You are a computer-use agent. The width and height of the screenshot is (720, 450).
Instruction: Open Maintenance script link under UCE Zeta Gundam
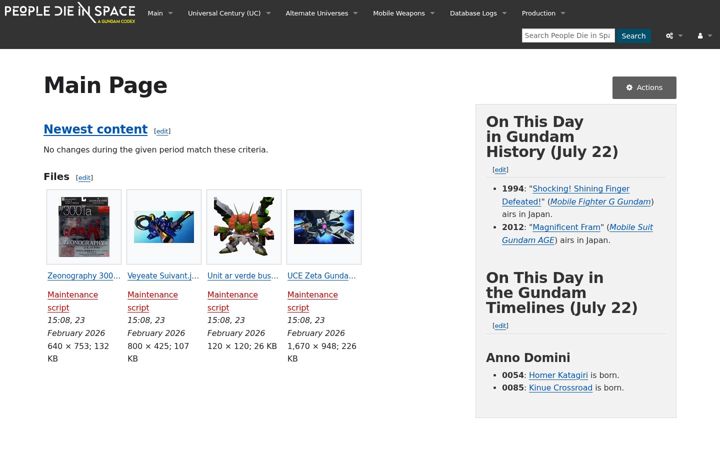[x=312, y=301]
